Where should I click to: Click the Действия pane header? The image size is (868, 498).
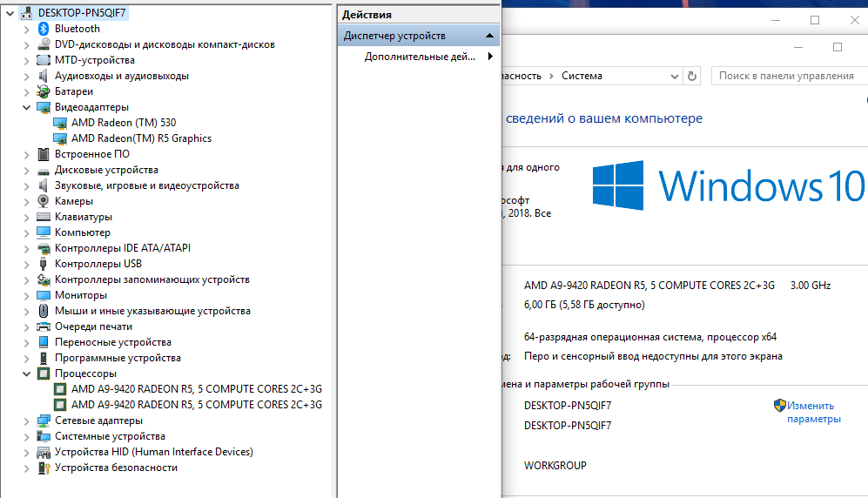coord(419,15)
